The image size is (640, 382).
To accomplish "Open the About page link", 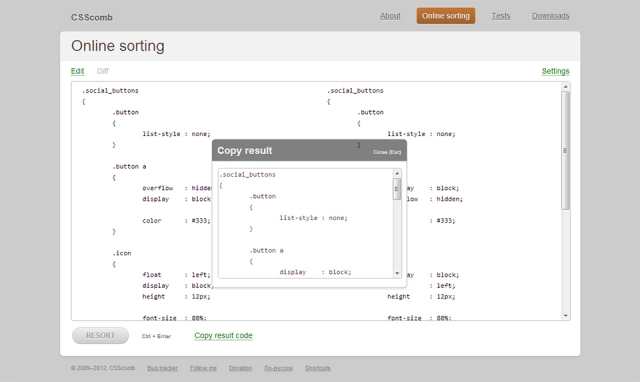I will tap(390, 16).
